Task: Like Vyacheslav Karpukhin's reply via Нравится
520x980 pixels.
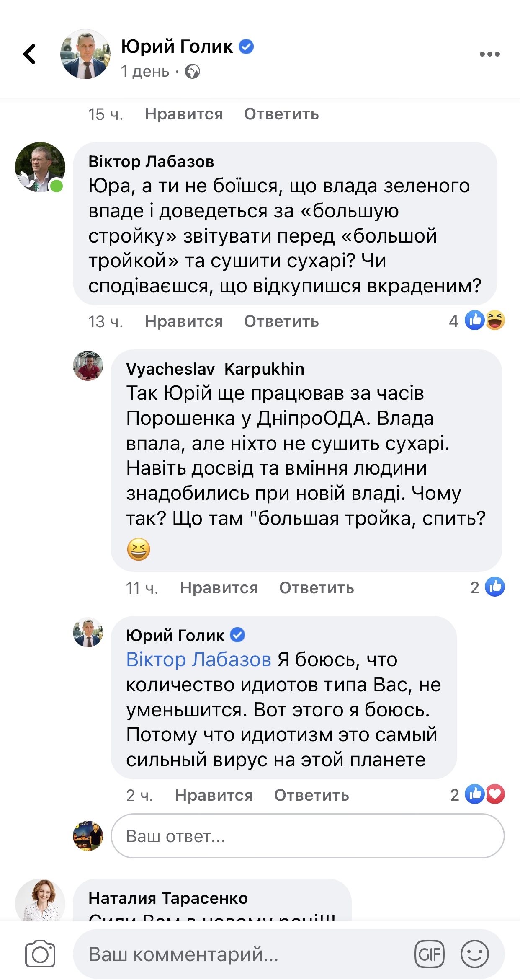Action: point(219,588)
